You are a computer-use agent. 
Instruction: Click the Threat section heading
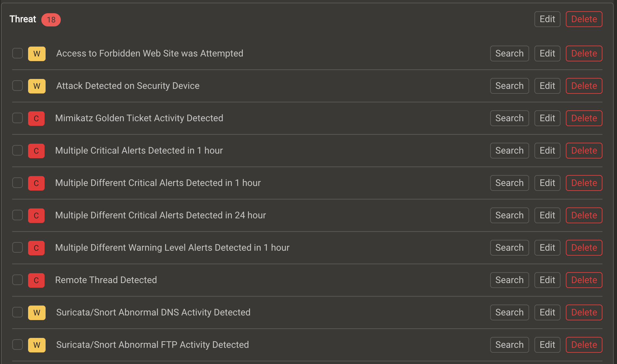[23, 19]
